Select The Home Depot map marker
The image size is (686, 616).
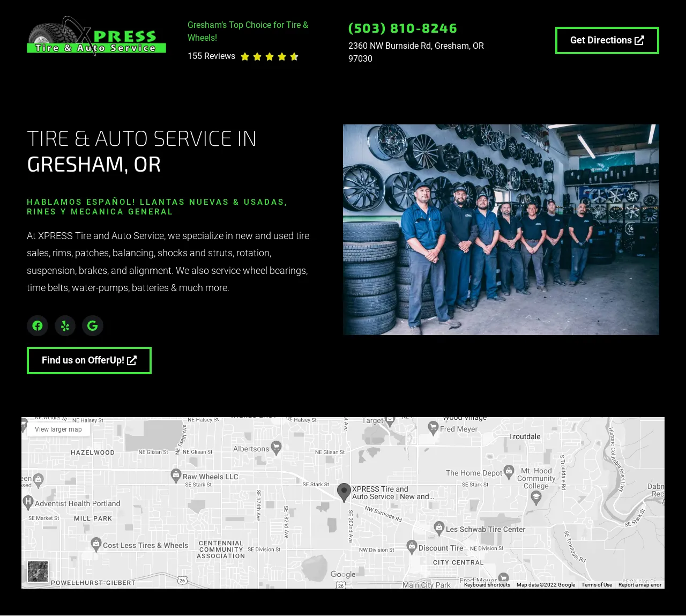click(x=509, y=472)
